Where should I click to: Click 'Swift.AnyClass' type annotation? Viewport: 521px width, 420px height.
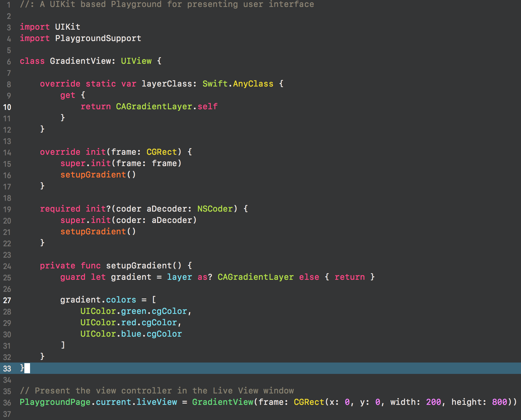click(238, 84)
